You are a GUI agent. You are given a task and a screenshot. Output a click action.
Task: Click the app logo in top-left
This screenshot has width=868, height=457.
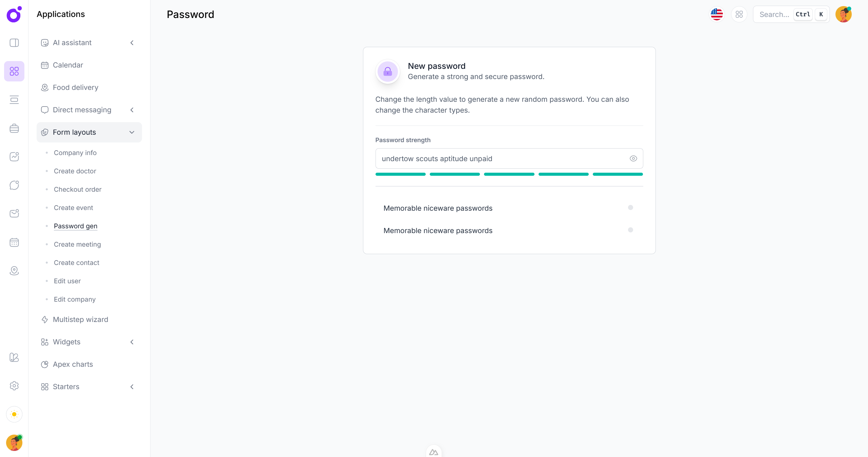point(14,14)
